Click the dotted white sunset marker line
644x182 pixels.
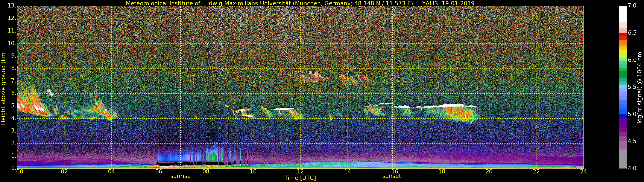point(392,87)
